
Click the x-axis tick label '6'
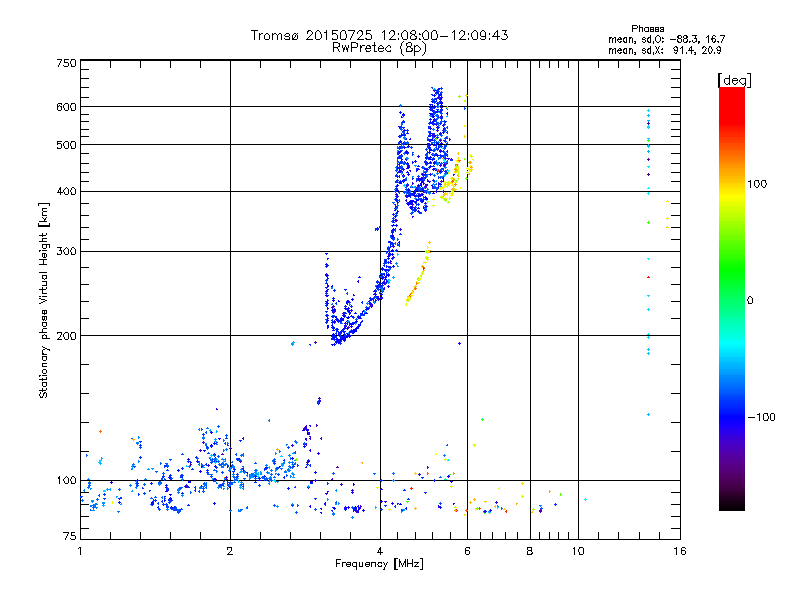[x=467, y=551]
